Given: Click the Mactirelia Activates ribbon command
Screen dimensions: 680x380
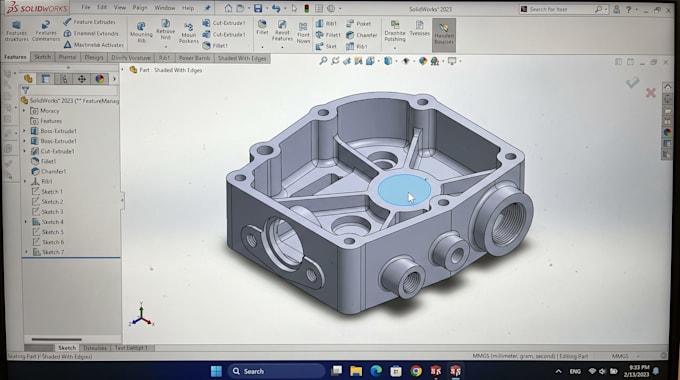Looking at the screenshot, I should (94, 45).
